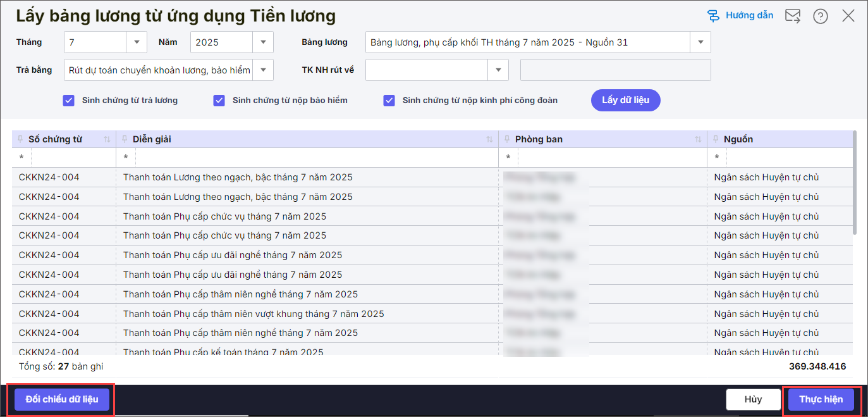Click Bảng lương selected value text
Image resolution: width=868 pixels, height=417 pixels.
click(499, 42)
